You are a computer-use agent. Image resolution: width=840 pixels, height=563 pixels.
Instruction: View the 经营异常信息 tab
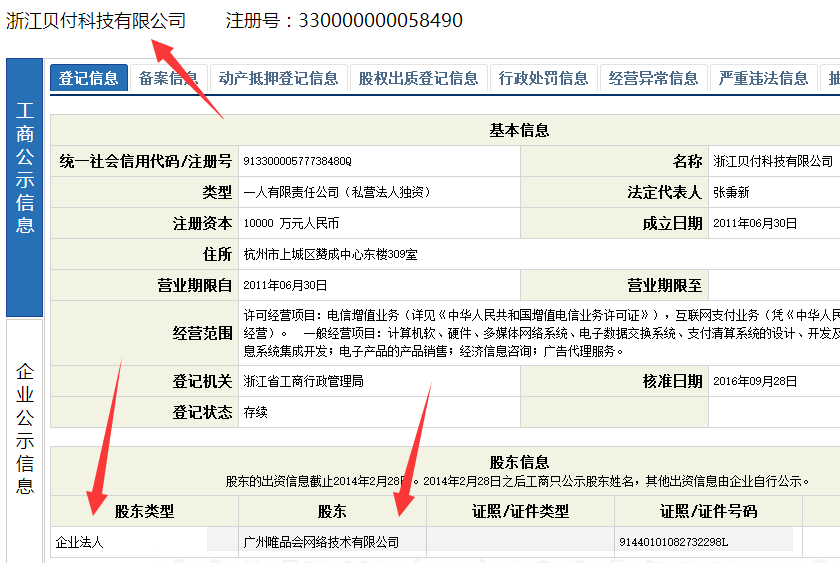(x=654, y=78)
